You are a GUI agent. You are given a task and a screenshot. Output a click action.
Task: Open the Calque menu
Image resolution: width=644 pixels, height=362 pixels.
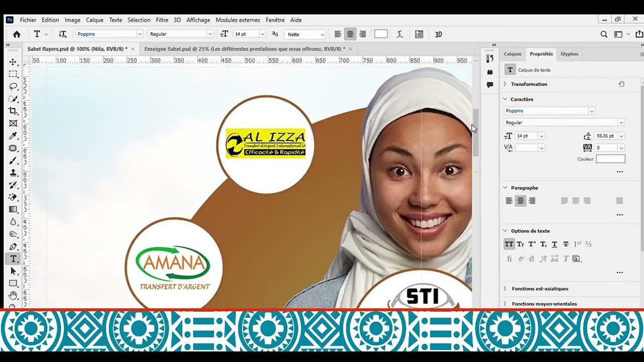click(x=95, y=20)
